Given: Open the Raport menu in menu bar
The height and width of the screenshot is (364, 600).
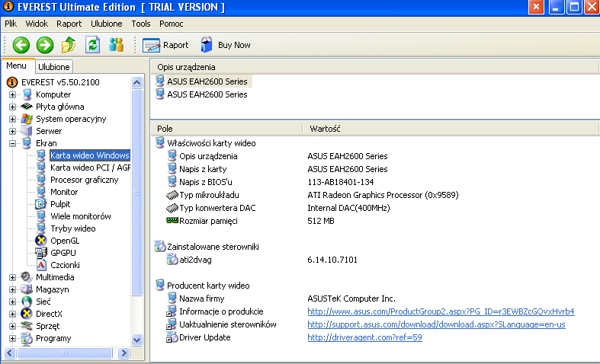Looking at the screenshot, I should tap(69, 24).
